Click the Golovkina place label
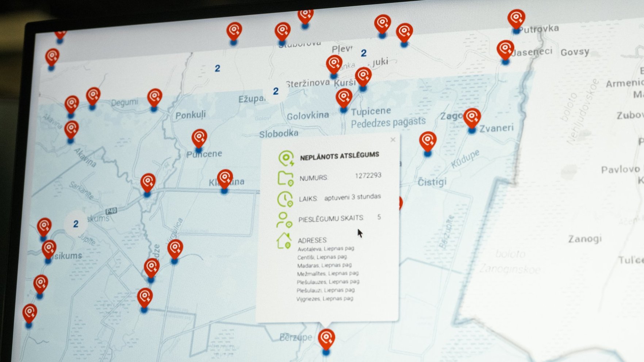644x362 pixels. pos(308,116)
